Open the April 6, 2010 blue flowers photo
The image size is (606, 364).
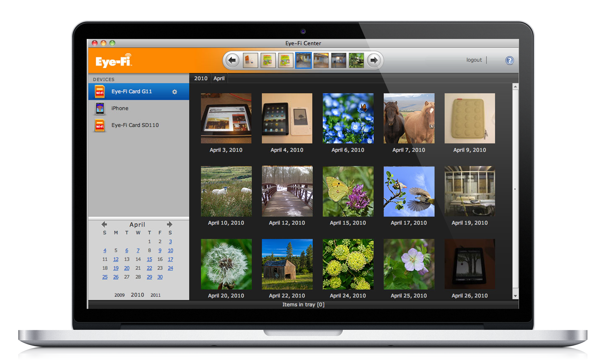coord(348,118)
